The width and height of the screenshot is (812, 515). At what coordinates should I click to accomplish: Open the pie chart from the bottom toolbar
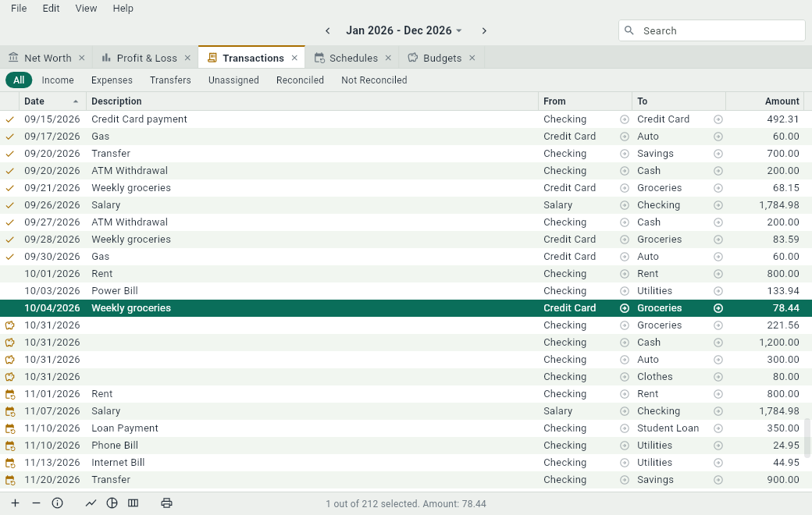(x=112, y=503)
